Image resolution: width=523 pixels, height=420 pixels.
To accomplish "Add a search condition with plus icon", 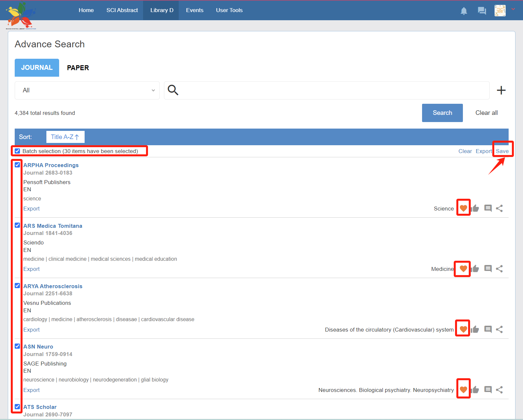I will [x=501, y=90].
